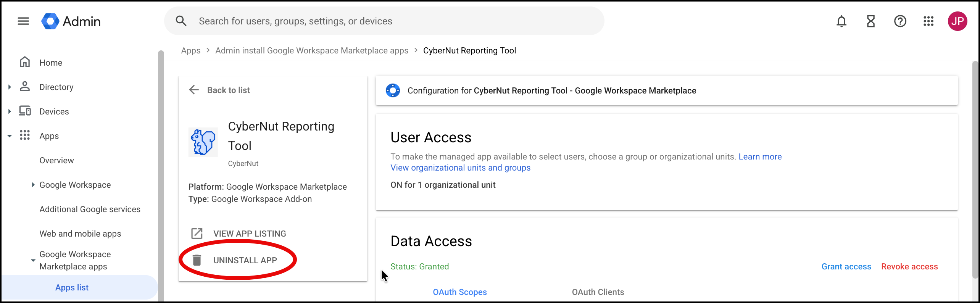This screenshot has width=980, height=303.
Task: Click Grant access
Action: coord(846,266)
